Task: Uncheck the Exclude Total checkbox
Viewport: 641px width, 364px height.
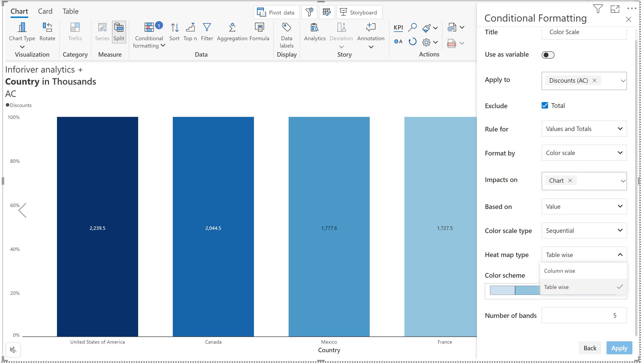Action: point(545,105)
